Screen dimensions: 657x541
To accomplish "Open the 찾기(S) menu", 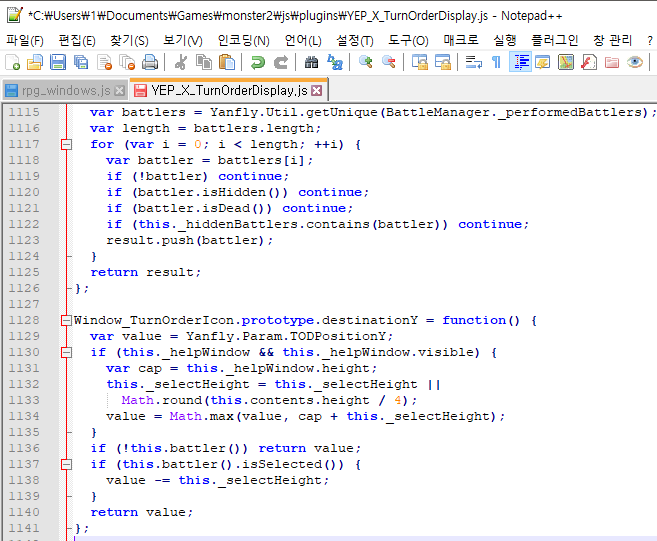I will tap(129, 41).
